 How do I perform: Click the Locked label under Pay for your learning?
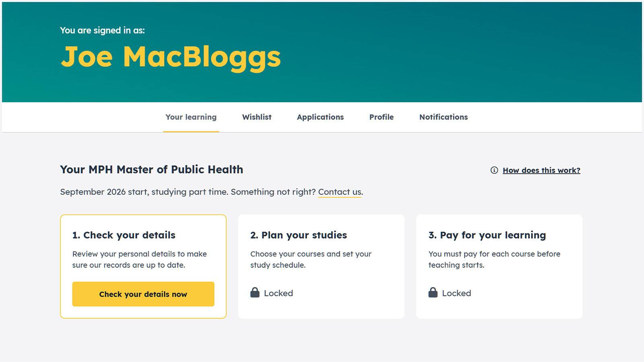456,293
